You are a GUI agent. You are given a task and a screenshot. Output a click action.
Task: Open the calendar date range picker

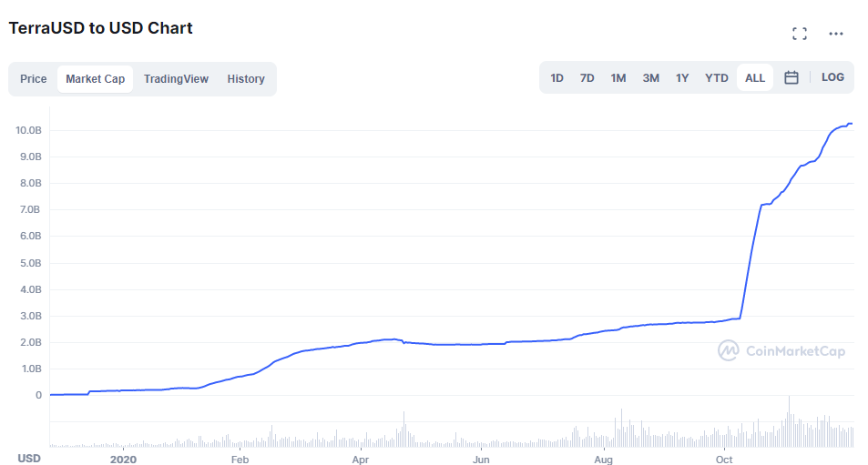791,77
